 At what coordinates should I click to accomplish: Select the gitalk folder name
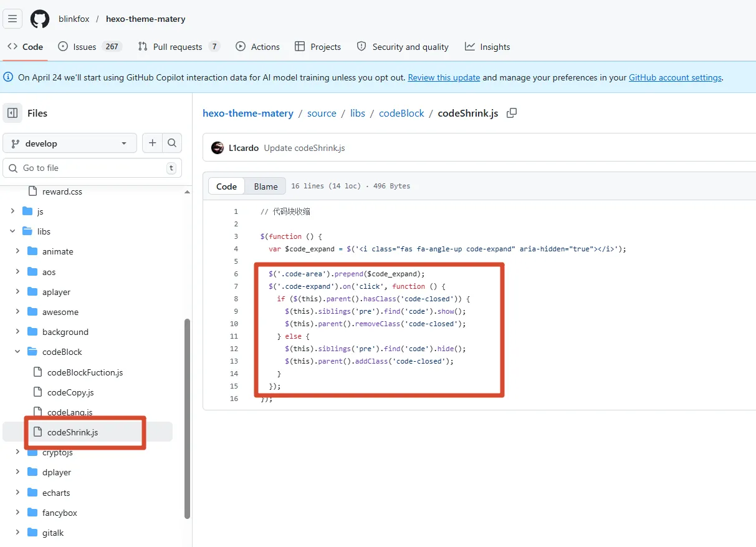pos(53,533)
